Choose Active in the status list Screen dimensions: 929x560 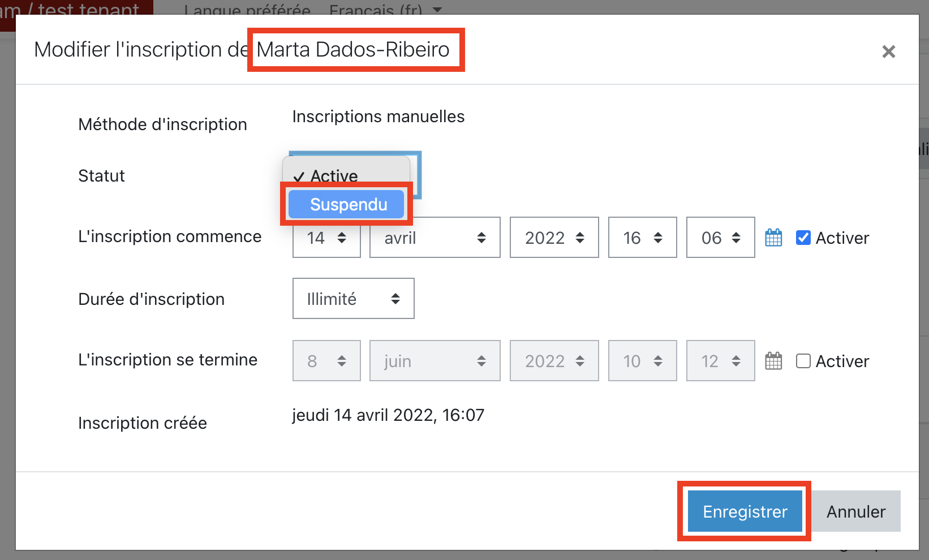pos(334,175)
